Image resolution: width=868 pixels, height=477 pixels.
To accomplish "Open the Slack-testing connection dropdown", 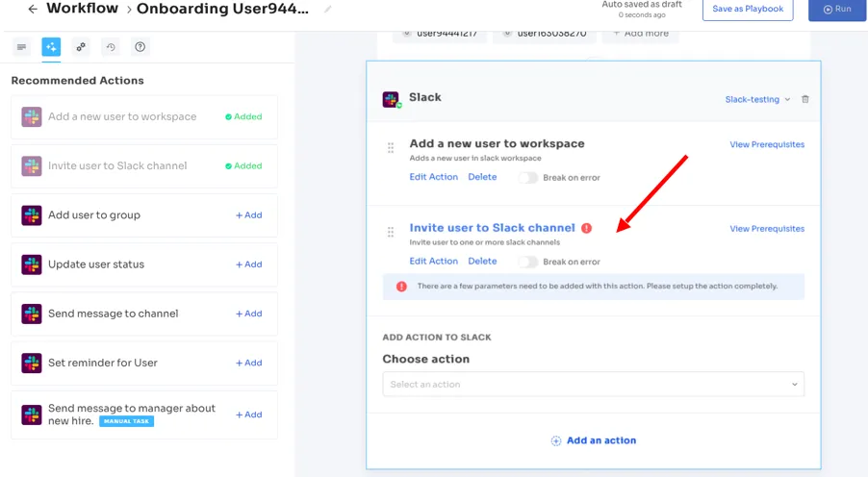I will [x=757, y=100].
